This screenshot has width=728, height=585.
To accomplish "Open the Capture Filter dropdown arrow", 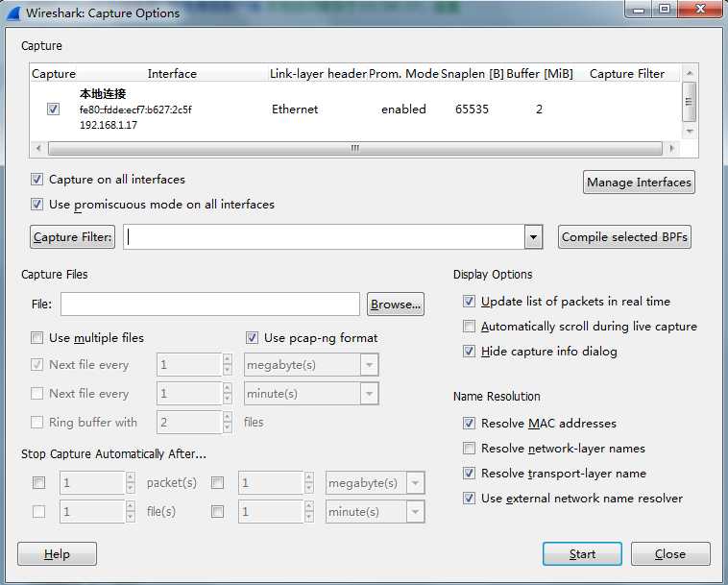I will pos(533,237).
